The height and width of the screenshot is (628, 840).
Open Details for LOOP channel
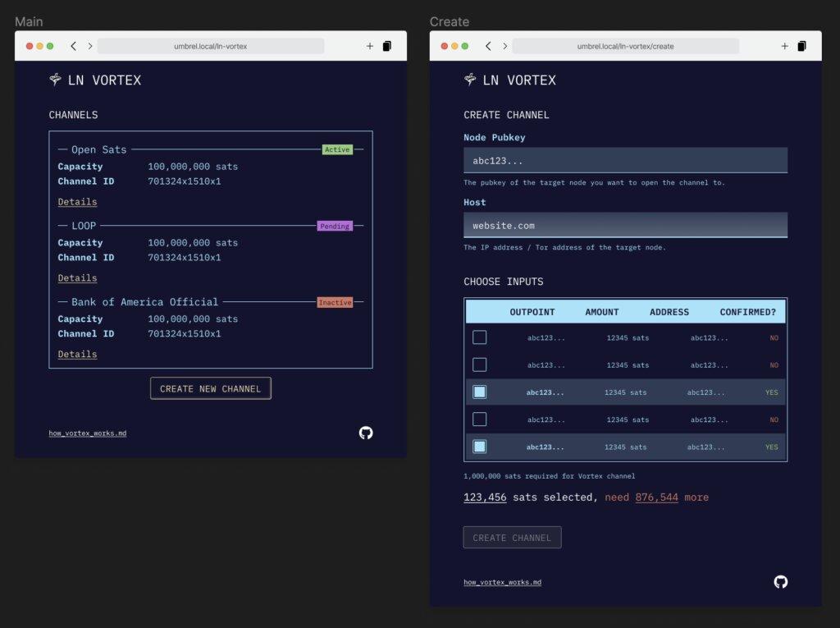coord(77,278)
